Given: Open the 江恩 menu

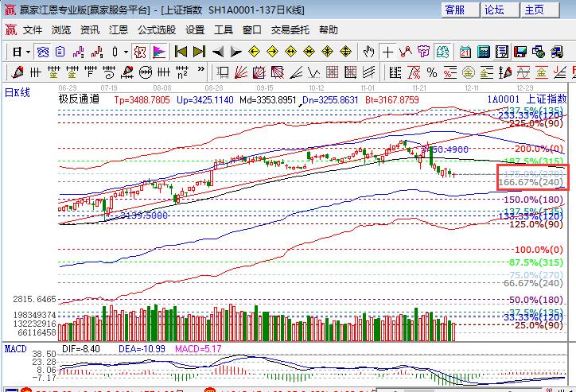Looking at the screenshot, I should pyautogui.click(x=118, y=30).
